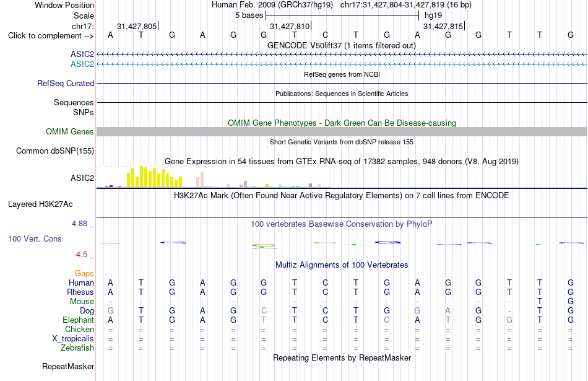Viewport: 588px width, 381px height.
Task: Open the 'RefSeq genes from NCBI' track title
Action: click(342, 74)
